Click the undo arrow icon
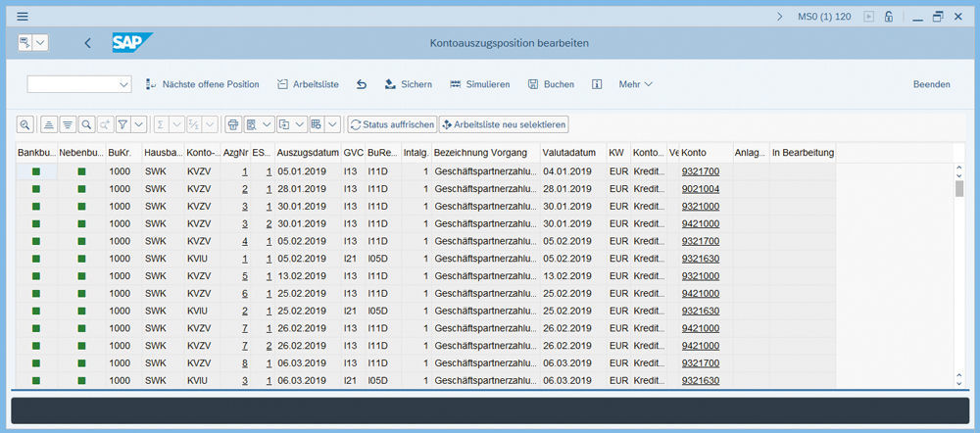Screen dimensions: 980x433 point(362,84)
